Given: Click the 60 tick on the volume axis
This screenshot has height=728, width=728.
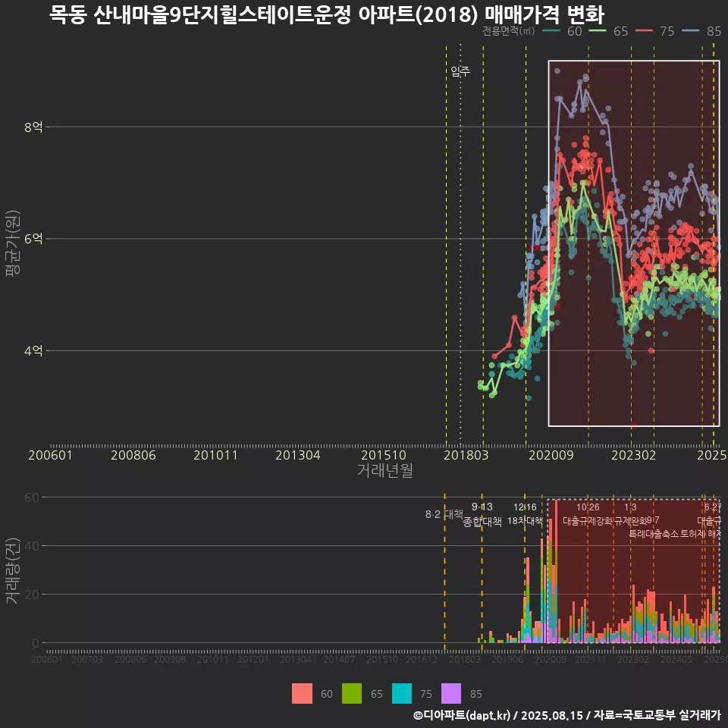Looking at the screenshot, I should pos(32,497).
